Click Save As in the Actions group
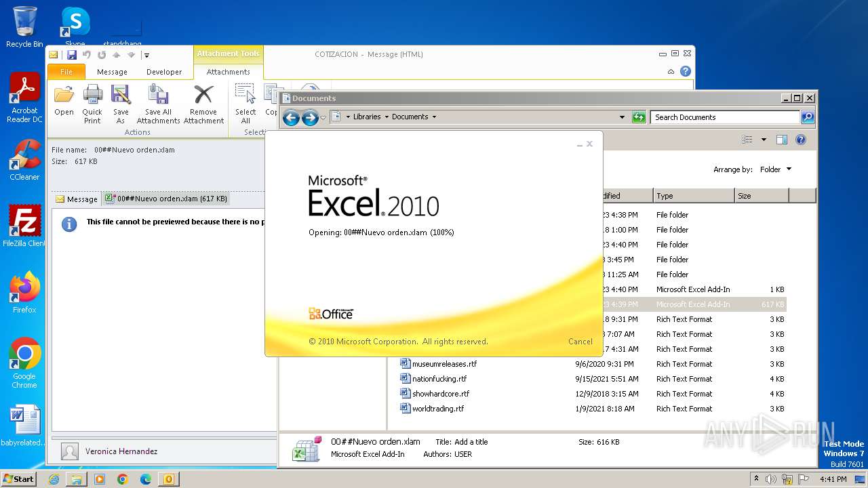 (121, 104)
